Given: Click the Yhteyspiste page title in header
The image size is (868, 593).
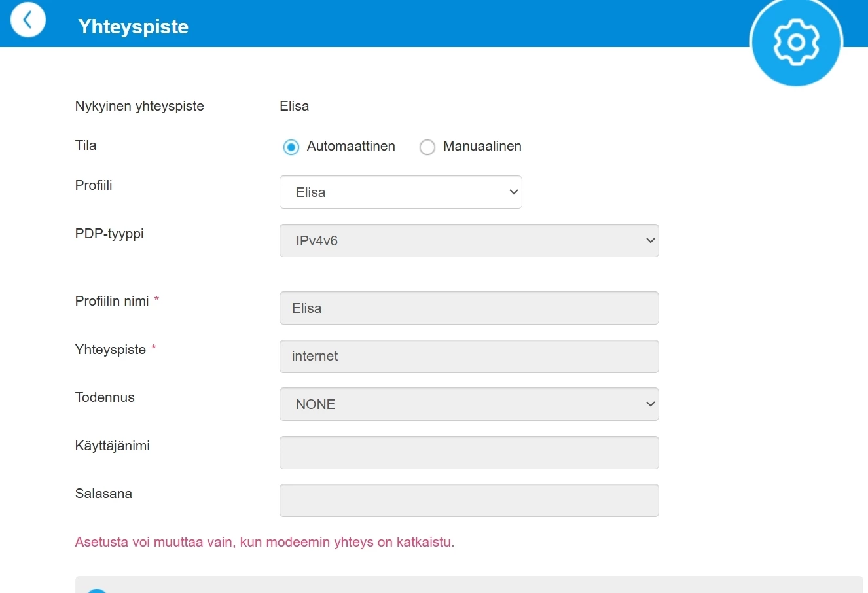Looking at the screenshot, I should [133, 27].
